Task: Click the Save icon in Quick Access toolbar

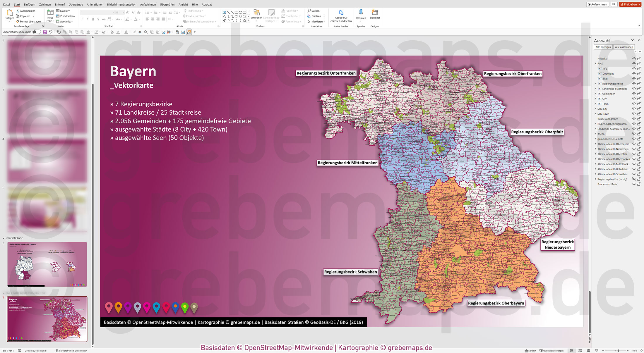Action: coord(44,32)
